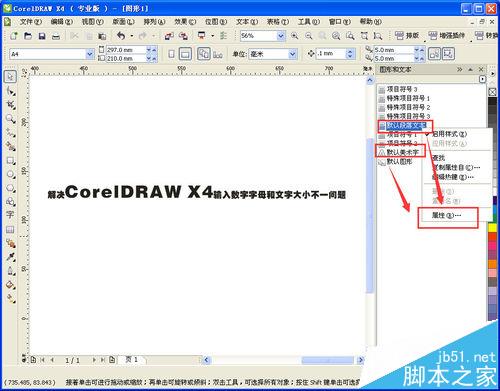500x391 pixels.
Task: Save the document with the floppy icon
Action: coord(42,36)
